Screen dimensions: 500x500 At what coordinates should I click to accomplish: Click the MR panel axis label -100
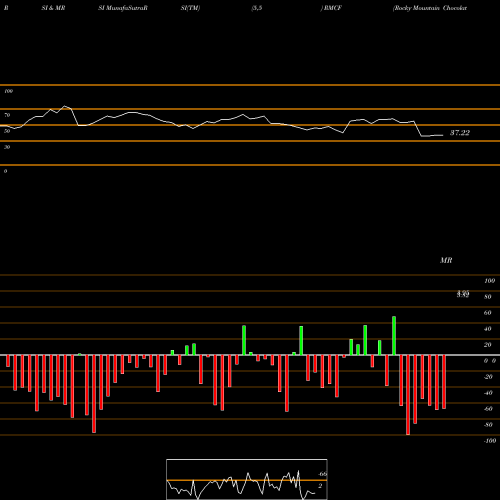[490, 441]
